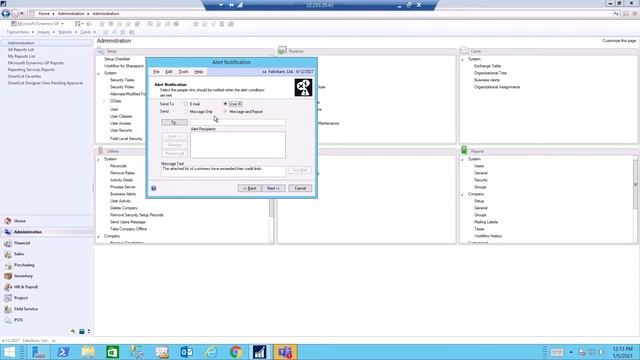Open the Transactions dropdown menu

click(20, 32)
